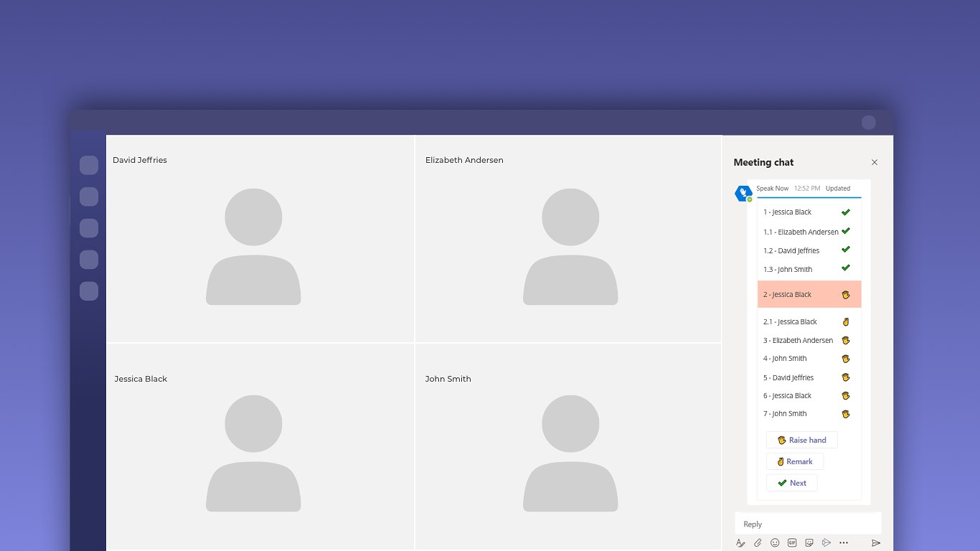Select queue entry 1.2 - David Jeffries

(x=791, y=251)
